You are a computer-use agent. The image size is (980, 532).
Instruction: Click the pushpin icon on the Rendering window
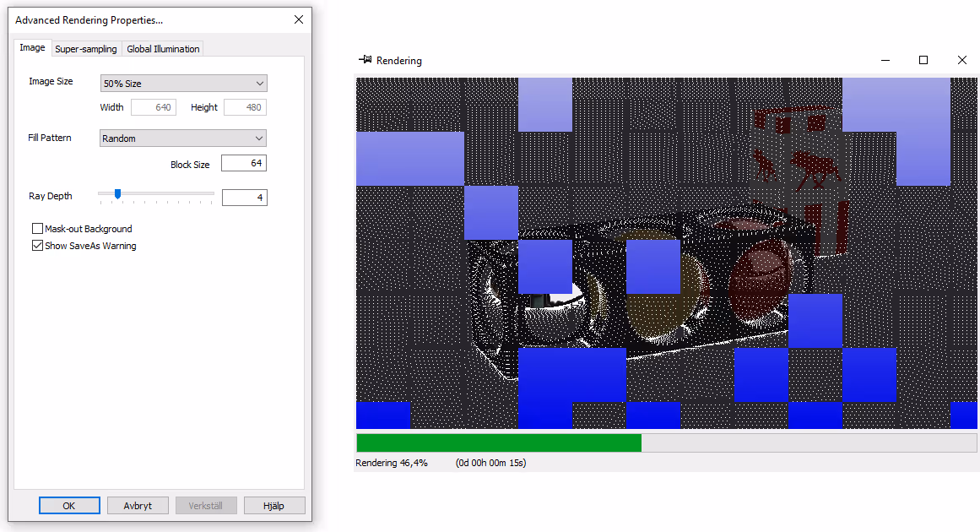366,60
